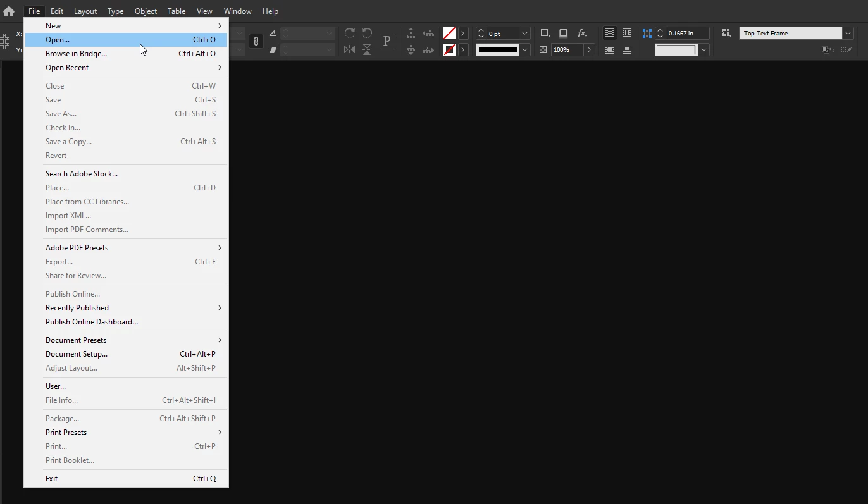Select the No Text Wrap icon

(610, 33)
